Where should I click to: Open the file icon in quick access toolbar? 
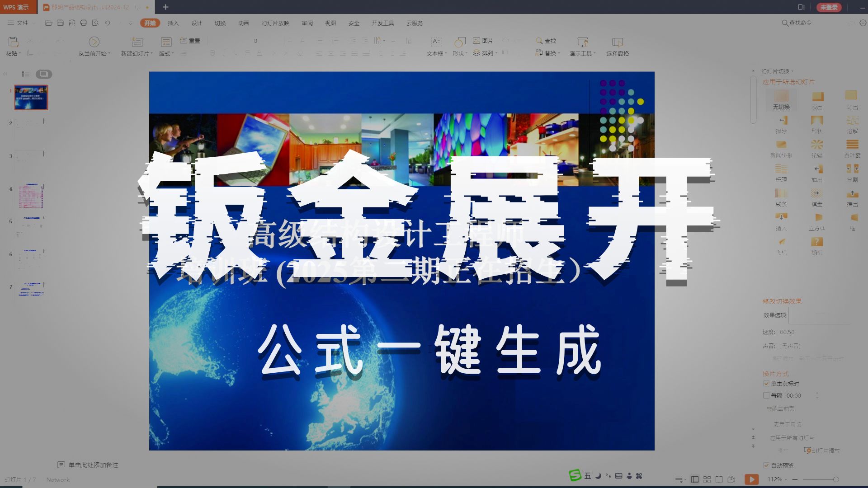pos(48,23)
